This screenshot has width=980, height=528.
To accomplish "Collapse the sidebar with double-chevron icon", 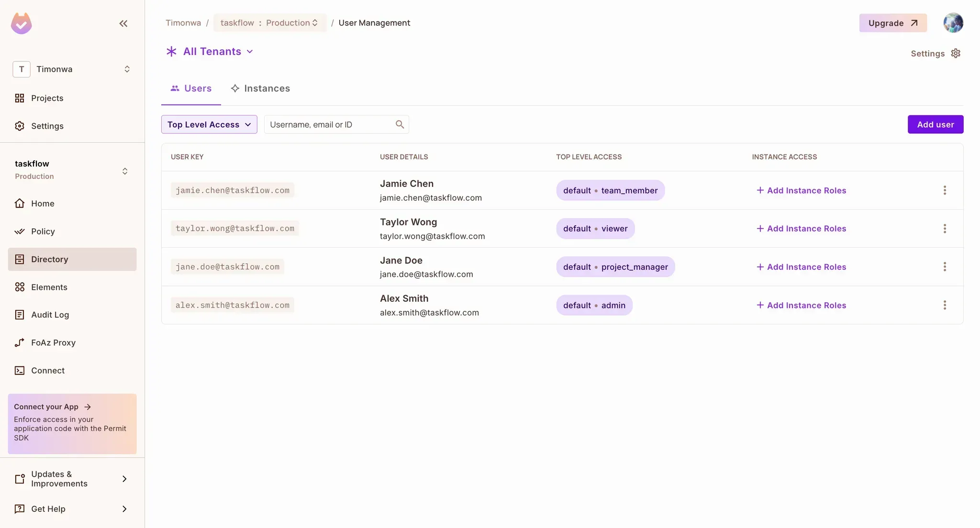I will pos(123,23).
